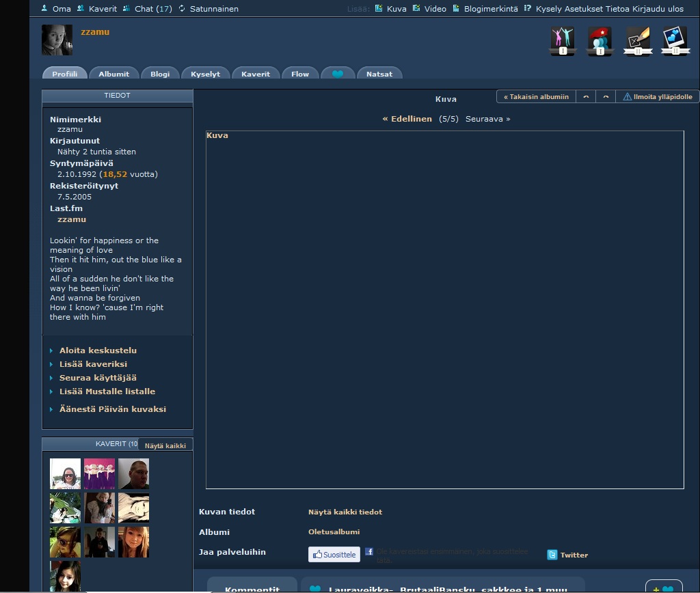Image resolution: width=700 pixels, height=593 pixels.
Task: Open friend thumbnail with pink dancers
Action: [x=99, y=474]
